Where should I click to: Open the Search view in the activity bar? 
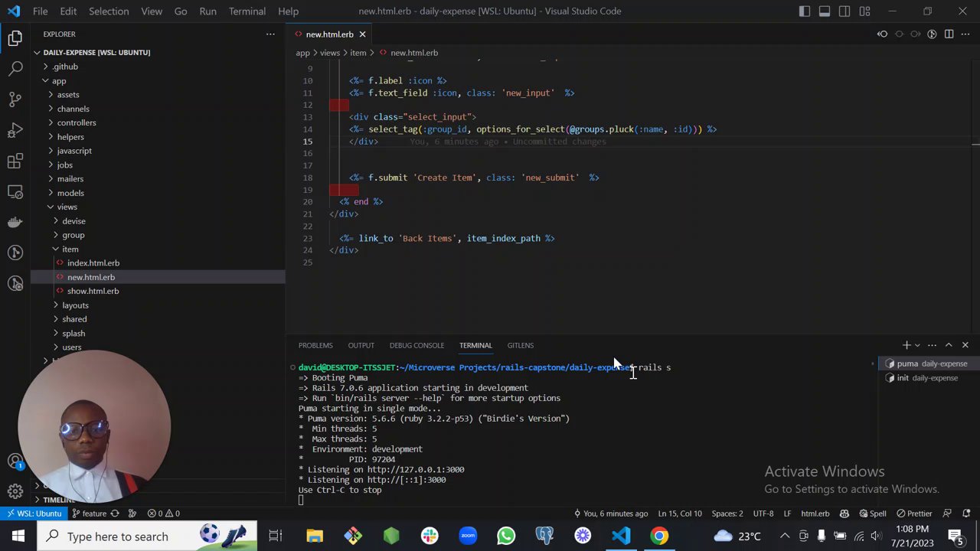pos(15,69)
